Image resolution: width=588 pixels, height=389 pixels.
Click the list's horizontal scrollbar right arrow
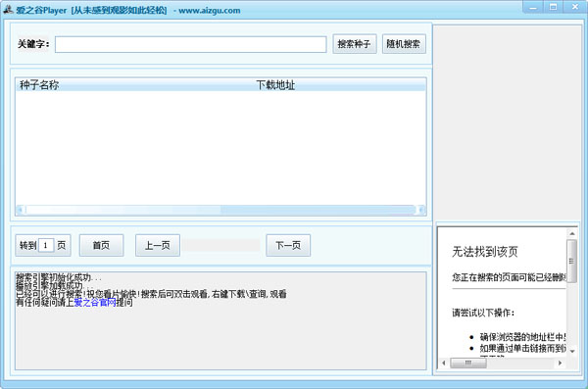point(420,210)
